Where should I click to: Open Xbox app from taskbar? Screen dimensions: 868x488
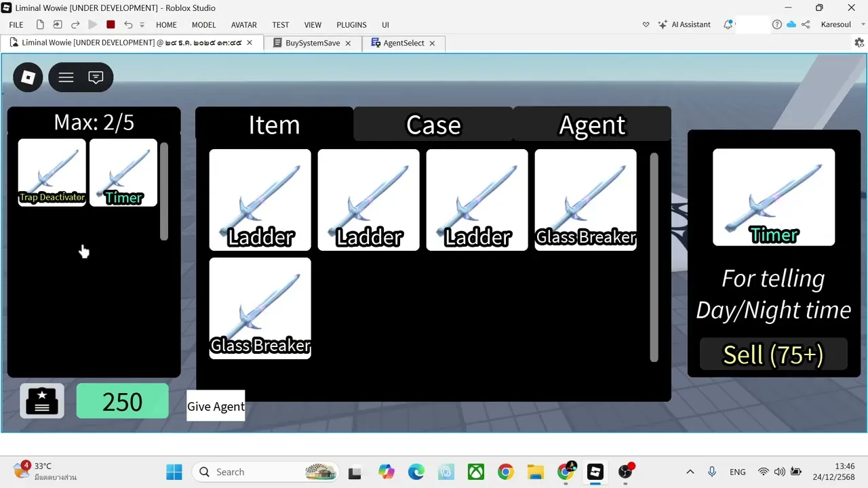pyautogui.click(x=476, y=472)
